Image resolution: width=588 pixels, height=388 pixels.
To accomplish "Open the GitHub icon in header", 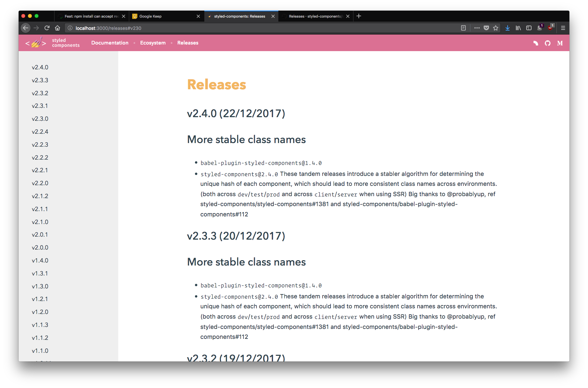I will [x=547, y=43].
